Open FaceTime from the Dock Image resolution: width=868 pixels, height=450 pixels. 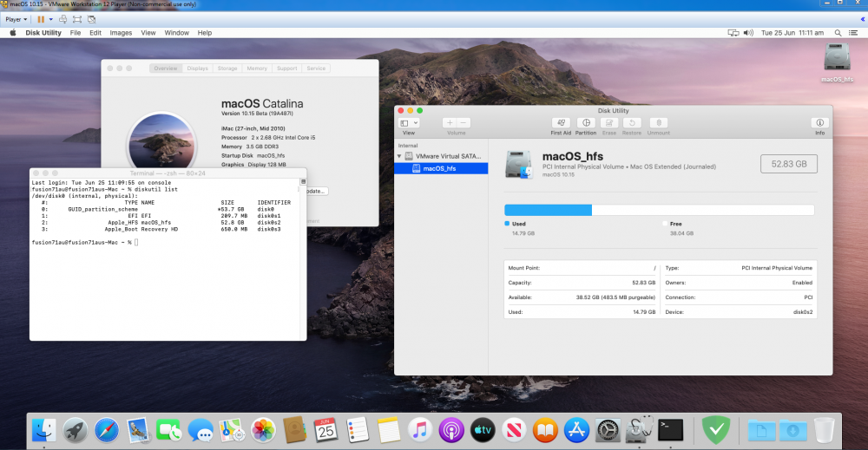pos(169,429)
